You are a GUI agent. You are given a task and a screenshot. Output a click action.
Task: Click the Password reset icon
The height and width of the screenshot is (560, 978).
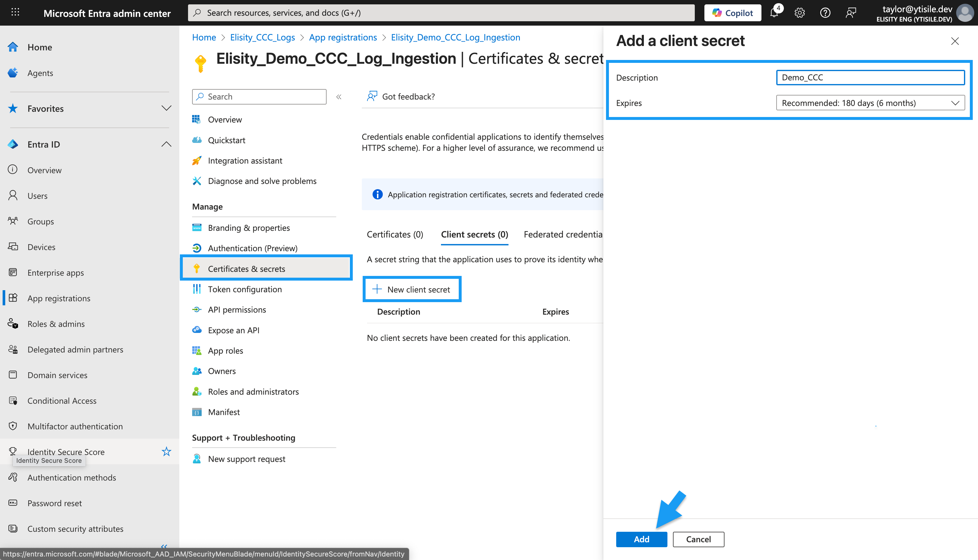(13, 503)
